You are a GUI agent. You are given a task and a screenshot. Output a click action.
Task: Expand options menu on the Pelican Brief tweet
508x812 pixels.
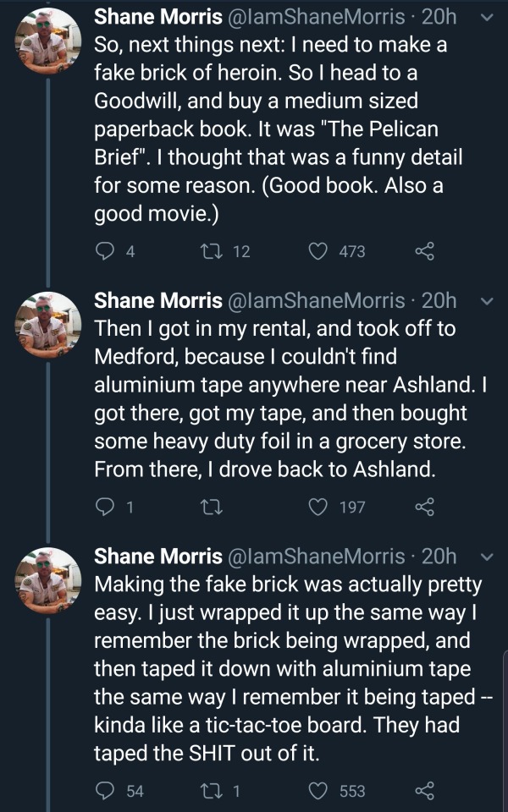486,16
